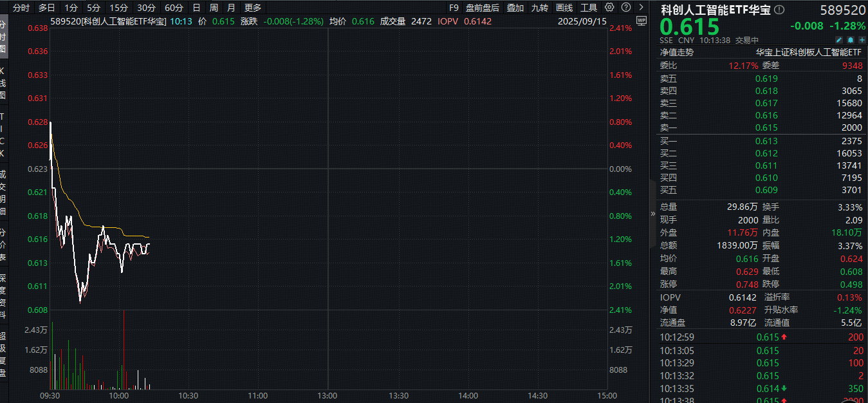Toggle the 叠加 overlay option
This screenshot has width=868, height=403.
pos(515,8)
